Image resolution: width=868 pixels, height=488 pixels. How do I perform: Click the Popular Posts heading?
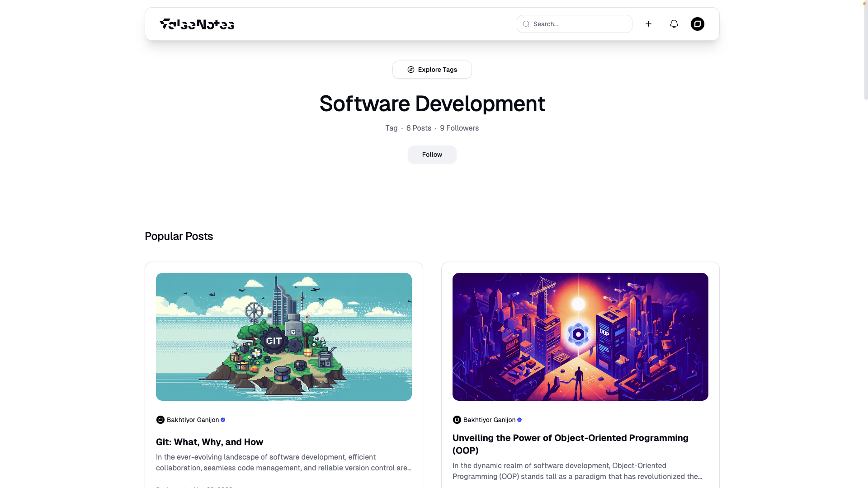coord(179,236)
